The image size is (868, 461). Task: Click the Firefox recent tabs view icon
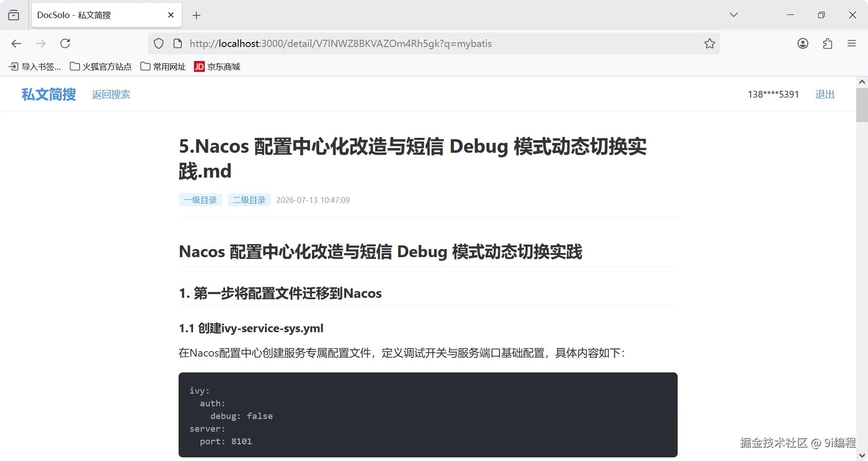[x=14, y=15]
